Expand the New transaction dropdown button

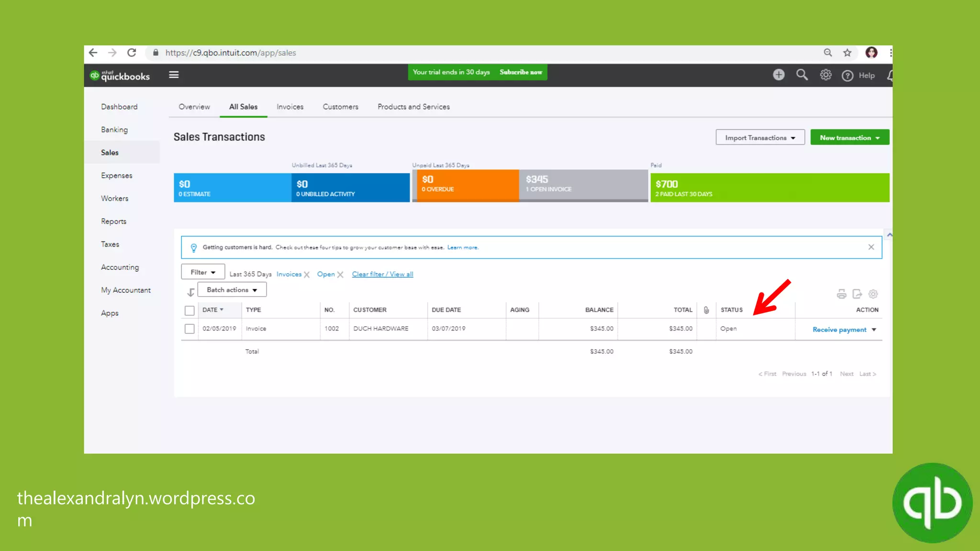pyautogui.click(x=849, y=138)
